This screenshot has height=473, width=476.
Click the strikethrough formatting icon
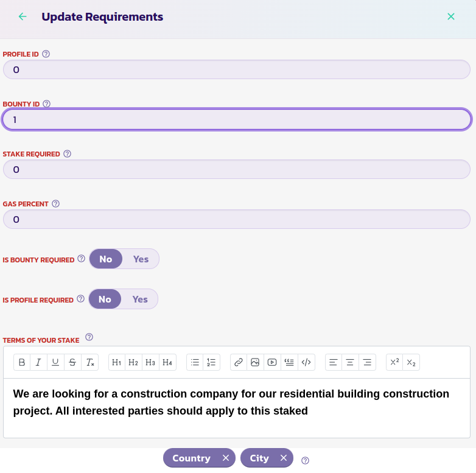pos(72,362)
